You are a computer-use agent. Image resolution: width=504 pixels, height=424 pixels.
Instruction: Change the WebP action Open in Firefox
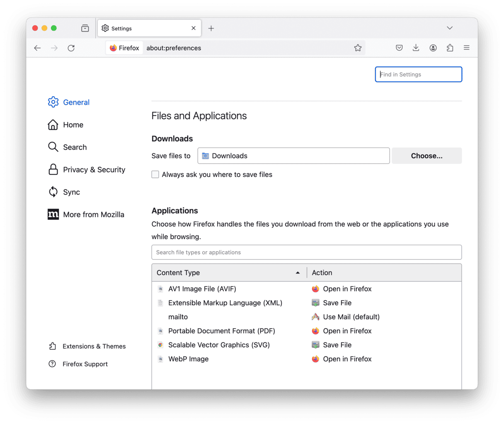[342, 359]
